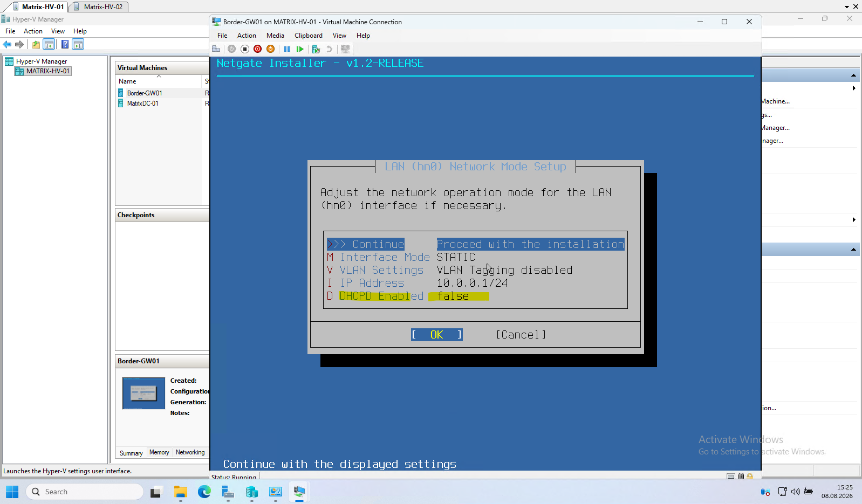Image resolution: width=862 pixels, height=504 pixels.
Task: Open Task View on the taskbar
Action: click(x=156, y=492)
